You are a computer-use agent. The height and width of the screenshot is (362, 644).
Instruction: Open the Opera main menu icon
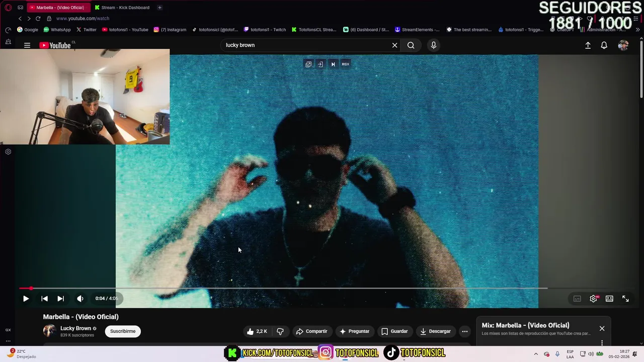[8, 8]
